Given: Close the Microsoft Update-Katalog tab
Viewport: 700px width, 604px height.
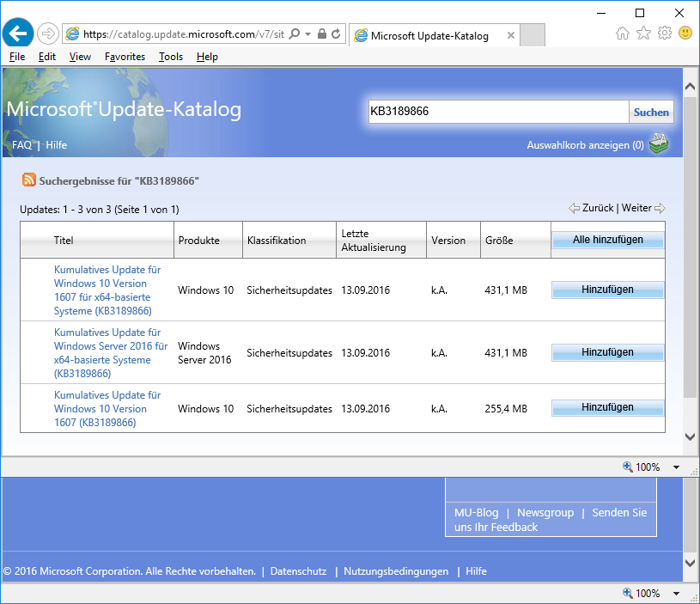Looking at the screenshot, I should pos(511,35).
